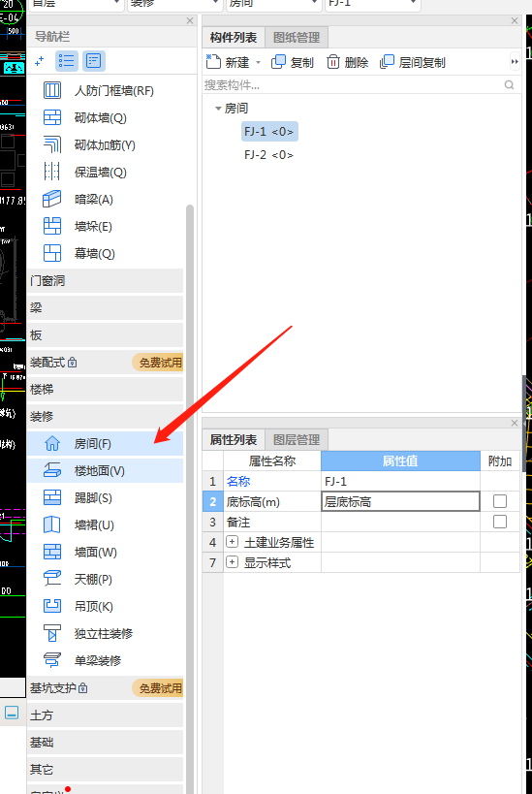Toggle 附加 checkbox for 备注
This screenshot has width=532, height=794.
pos(500,522)
